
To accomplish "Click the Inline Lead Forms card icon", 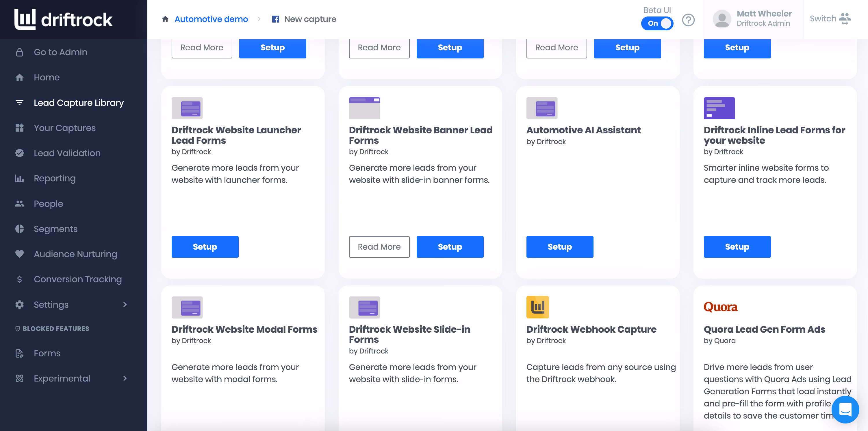I will (x=719, y=108).
